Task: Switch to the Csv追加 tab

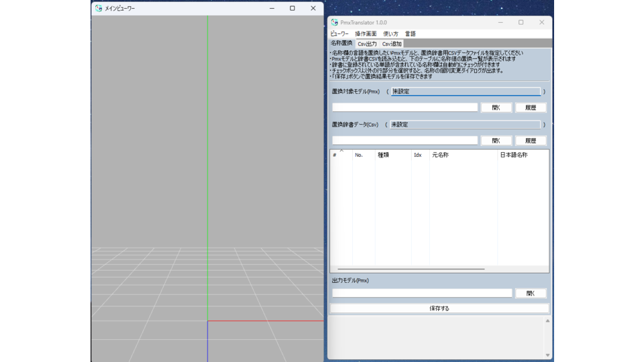Action: (x=391, y=44)
